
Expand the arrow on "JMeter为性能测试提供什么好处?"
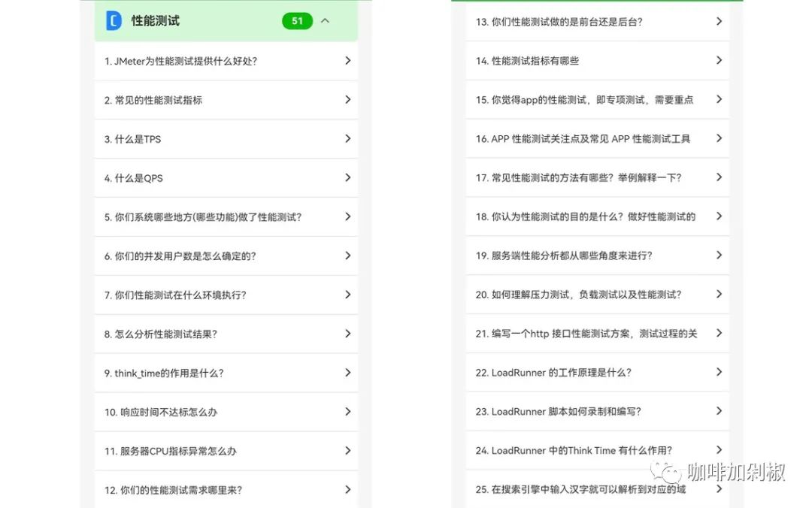click(347, 61)
